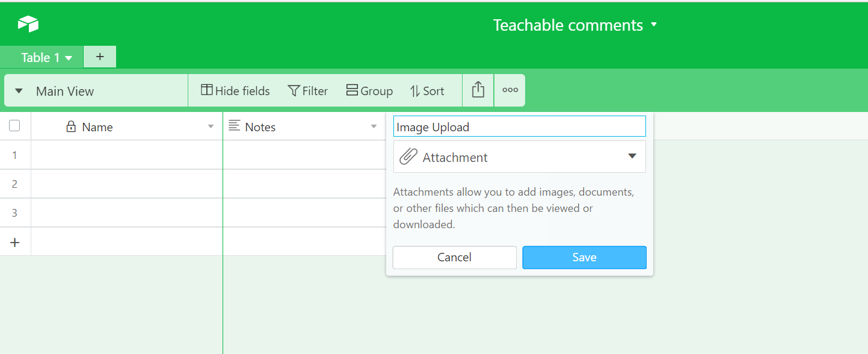Click the Name cell in row 1

coord(127,155)
